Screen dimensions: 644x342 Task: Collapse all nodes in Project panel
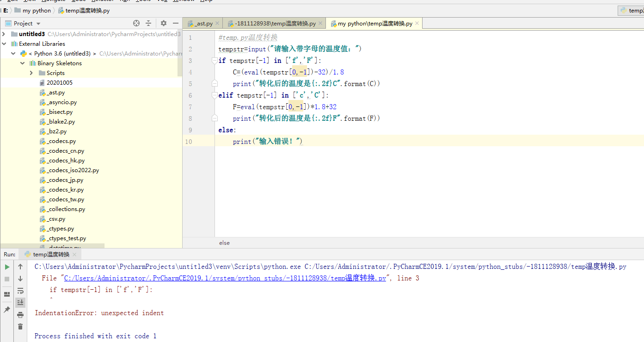[148, 23]
